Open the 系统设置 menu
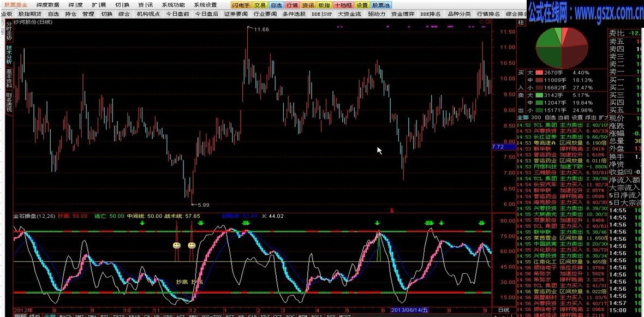The width and height of the screenshot is (644, 317). pyautogui.click(x=205, y=5)
